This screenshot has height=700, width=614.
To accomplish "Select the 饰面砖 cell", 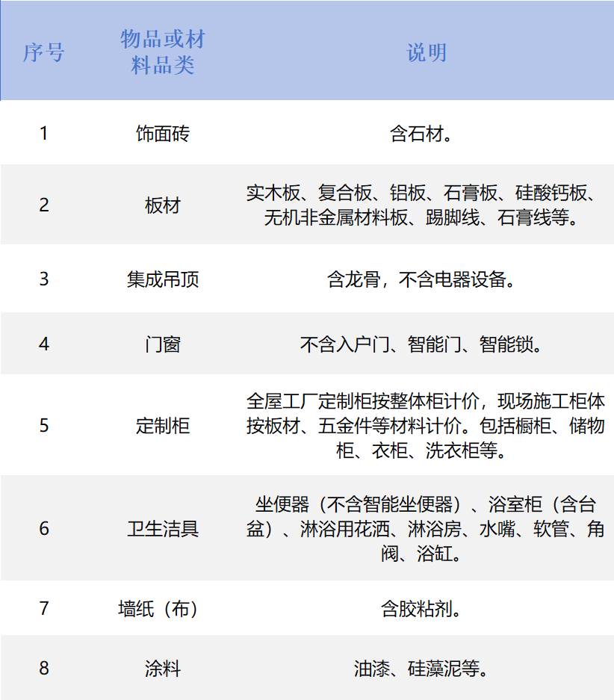I will (163, 133).
